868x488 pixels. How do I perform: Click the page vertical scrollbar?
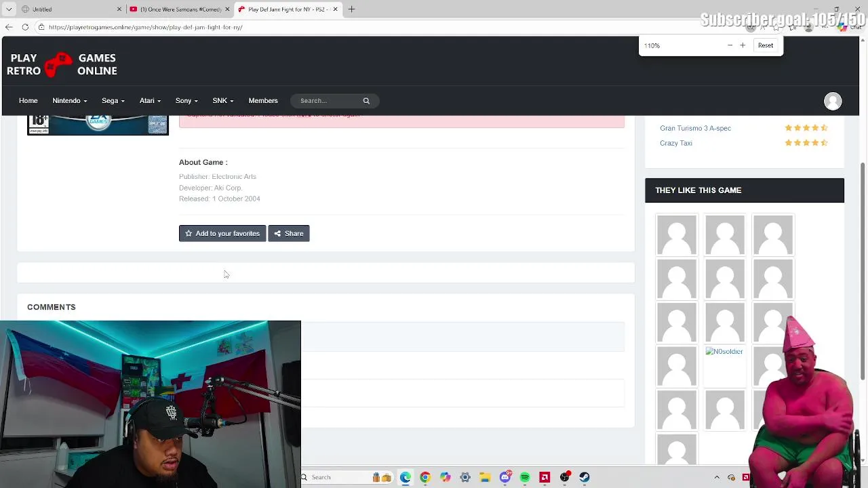pyautogui.click(x=863, y=271)
